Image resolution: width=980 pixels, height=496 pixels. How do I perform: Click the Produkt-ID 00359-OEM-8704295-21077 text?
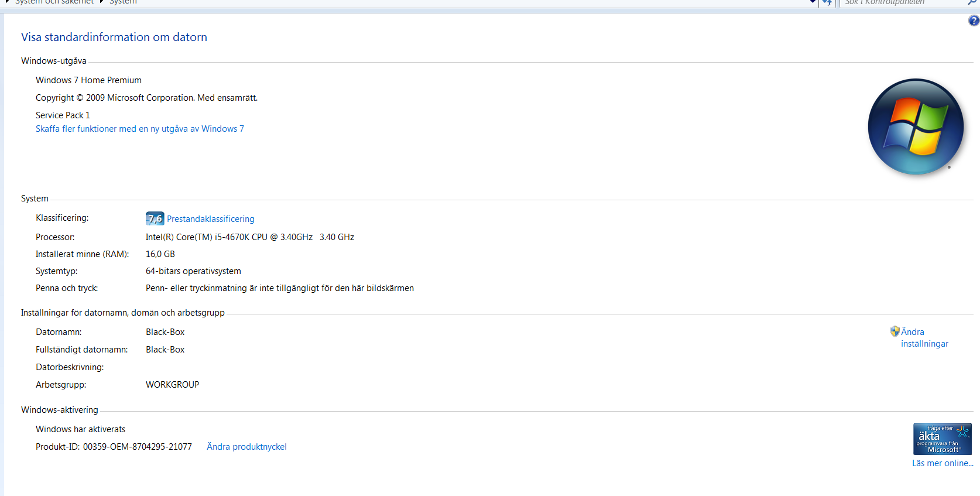(x=114, y=447)
